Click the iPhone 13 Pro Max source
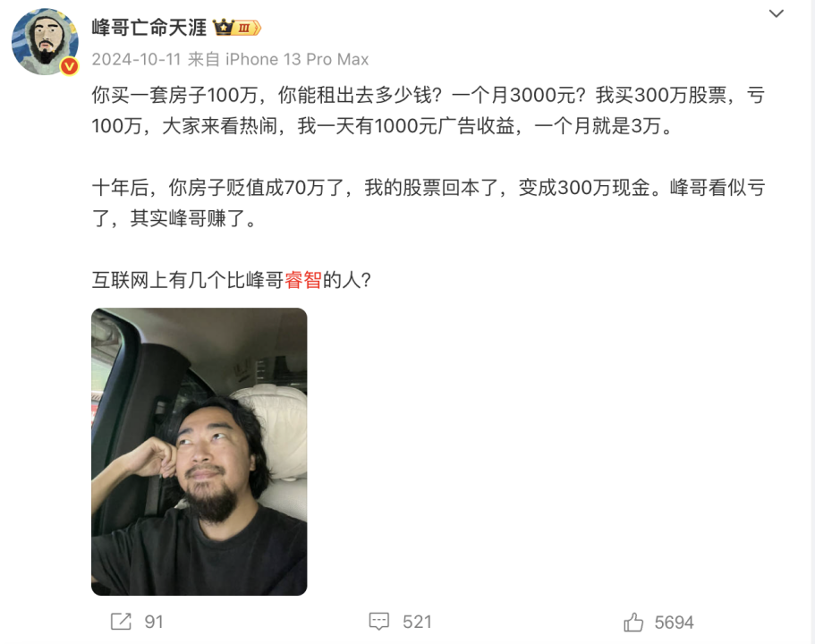This screenshot has height=644, width=815. 297,59
